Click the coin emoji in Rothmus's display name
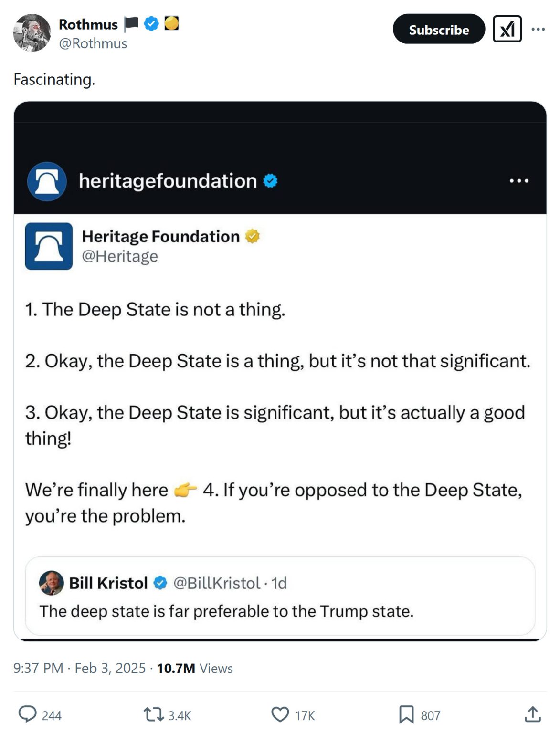This screenshot has width=560, height=733. click(172, 24)
